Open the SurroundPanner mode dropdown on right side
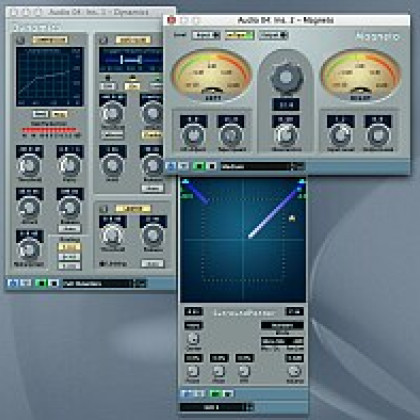Image resolution: width=420 pixels, height=420 pixels. [x=282, y=325]
